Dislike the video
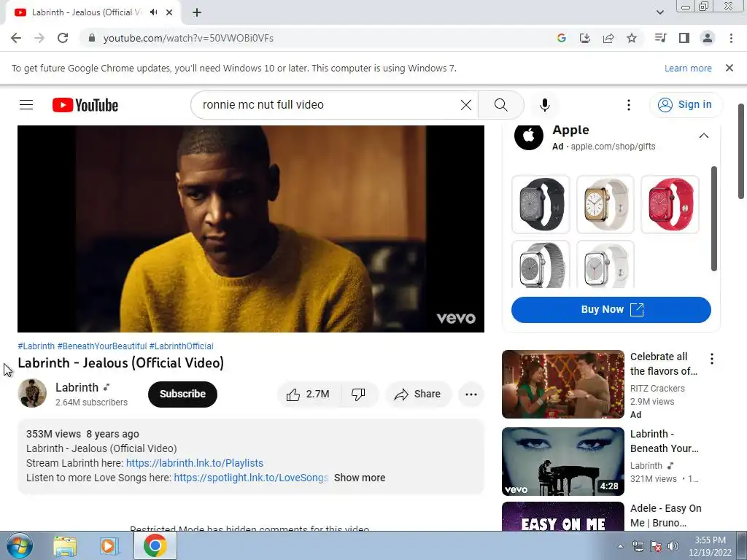The height and width of the screenshot is (560, 747). [359, 394]
